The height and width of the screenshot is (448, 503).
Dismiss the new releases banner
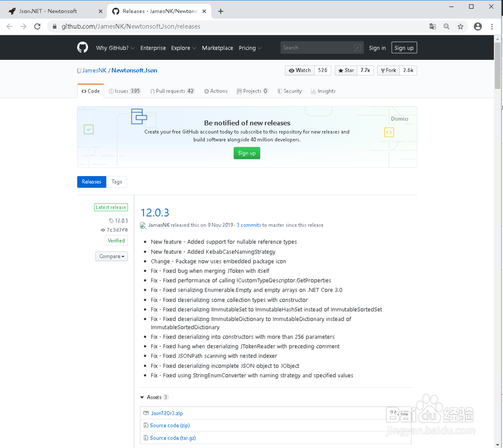tap(399, 119)
